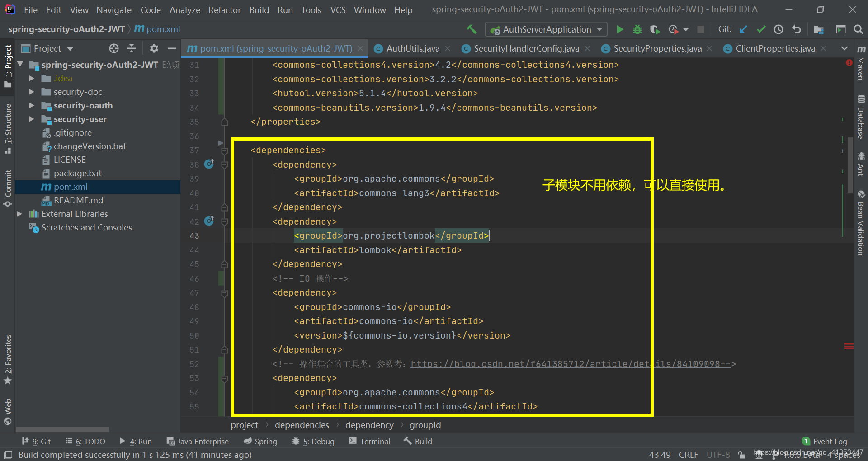Click locate/select opened file target icon
The width and height of the screenshot is (868, 461).
pos(114,48)
